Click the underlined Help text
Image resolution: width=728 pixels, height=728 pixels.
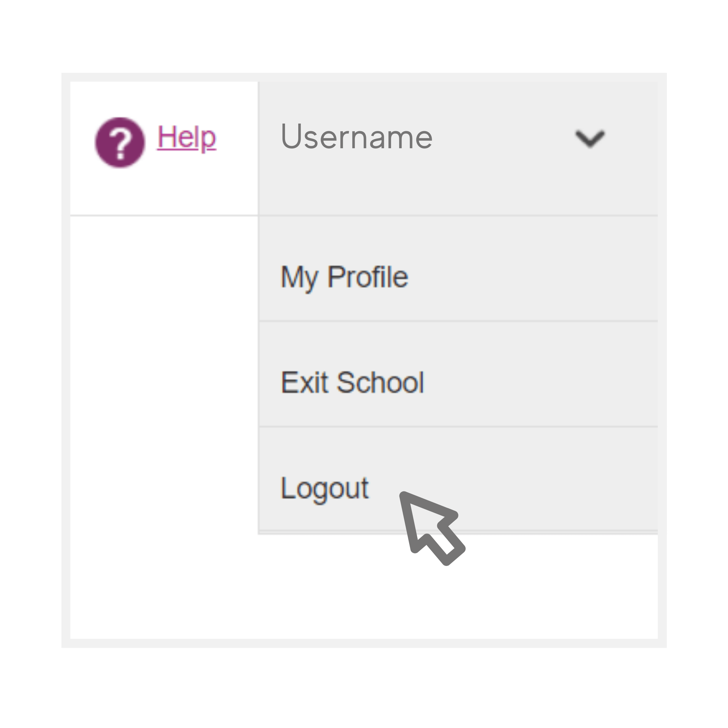point(187,138)
